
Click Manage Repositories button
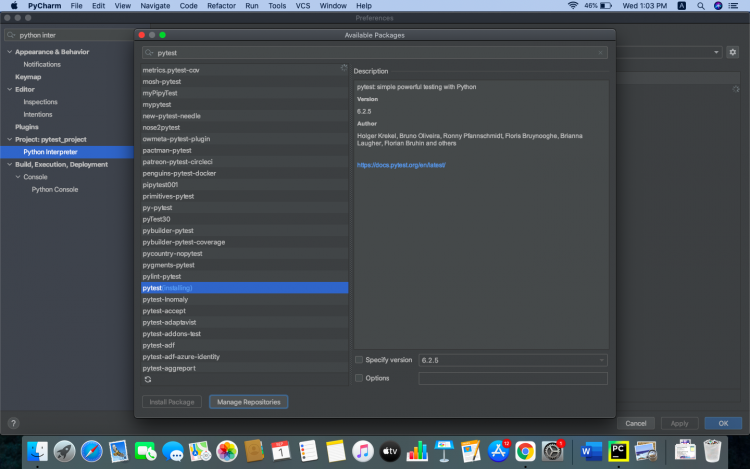click(x=249, y=402)
